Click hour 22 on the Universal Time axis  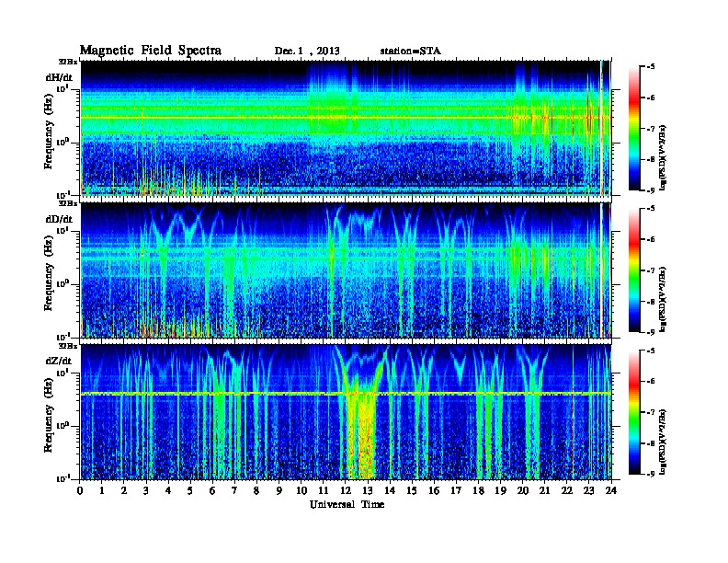click(x=567, y=490)
